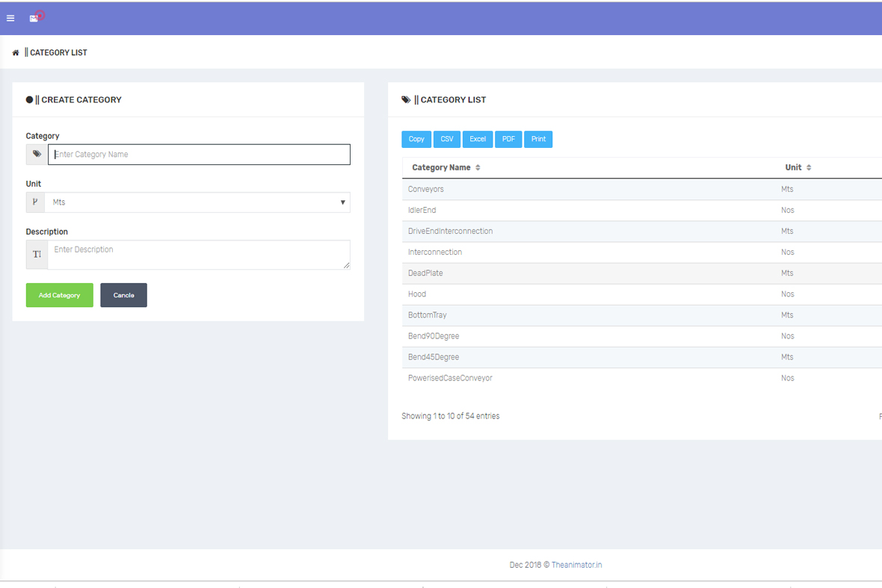Sort table by Unit column
Image resolution: width=882 pixels, height=588 pixels.
(x=798, y=167)
